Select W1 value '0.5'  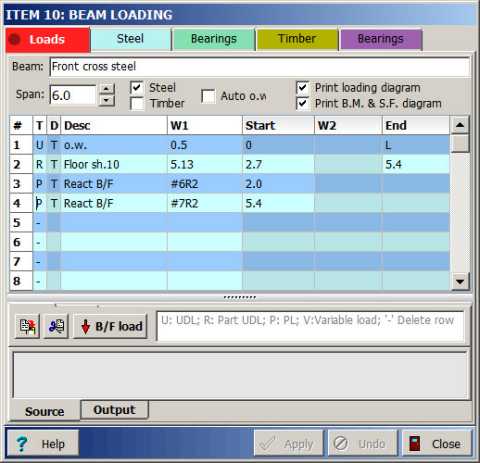tap(205, 145)
